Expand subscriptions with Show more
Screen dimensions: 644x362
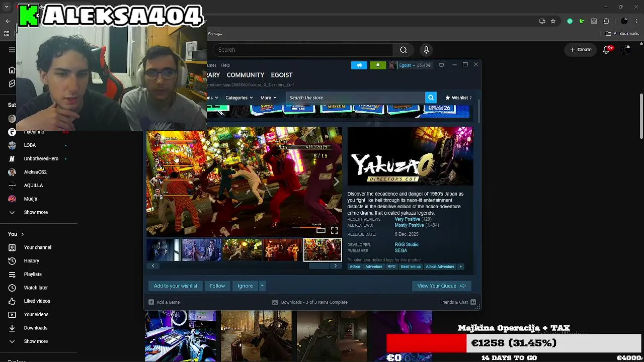pos(36,212)
